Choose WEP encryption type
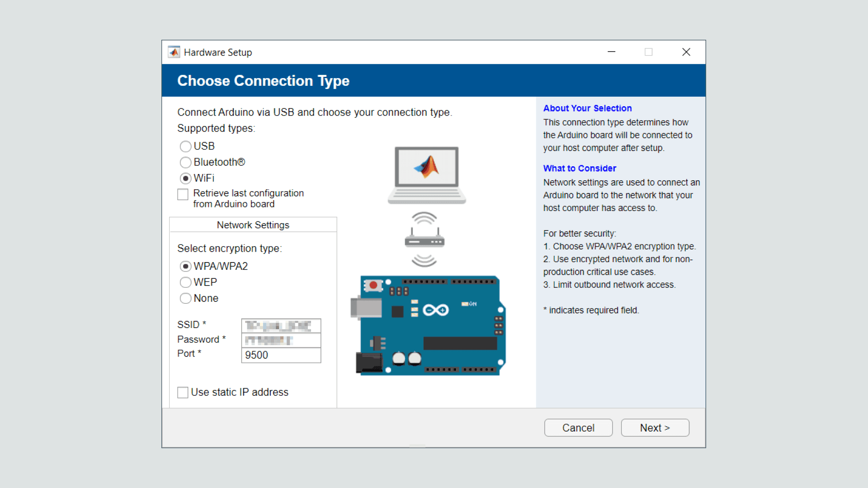Viewport: 868px width, 488px height. (185, 282)
